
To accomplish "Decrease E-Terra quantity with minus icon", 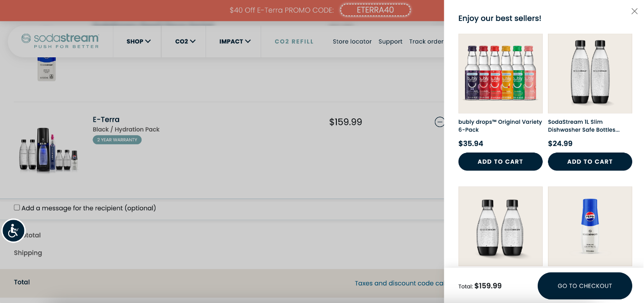I will click(439, 122).
